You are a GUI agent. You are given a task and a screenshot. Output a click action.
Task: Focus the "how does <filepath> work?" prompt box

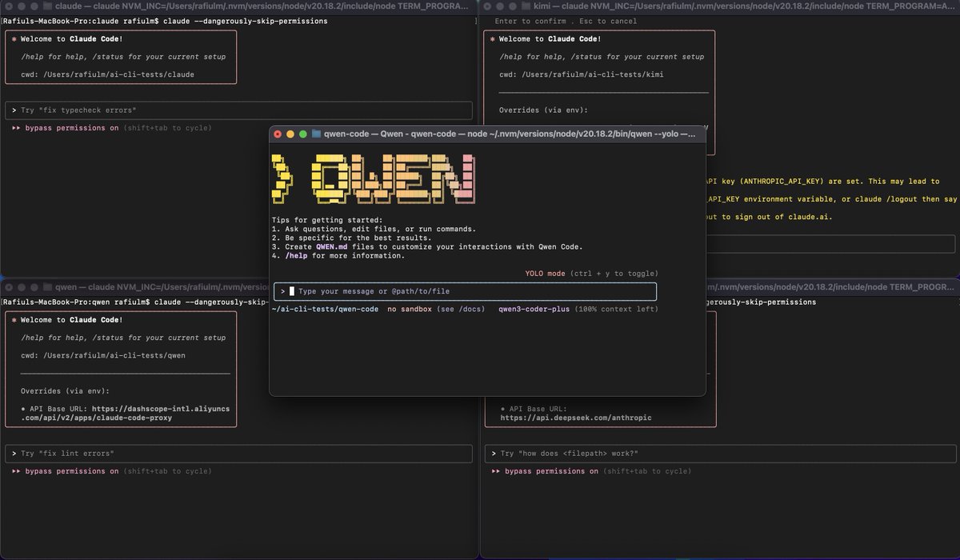pyautogui.click(x=720, y=454)
